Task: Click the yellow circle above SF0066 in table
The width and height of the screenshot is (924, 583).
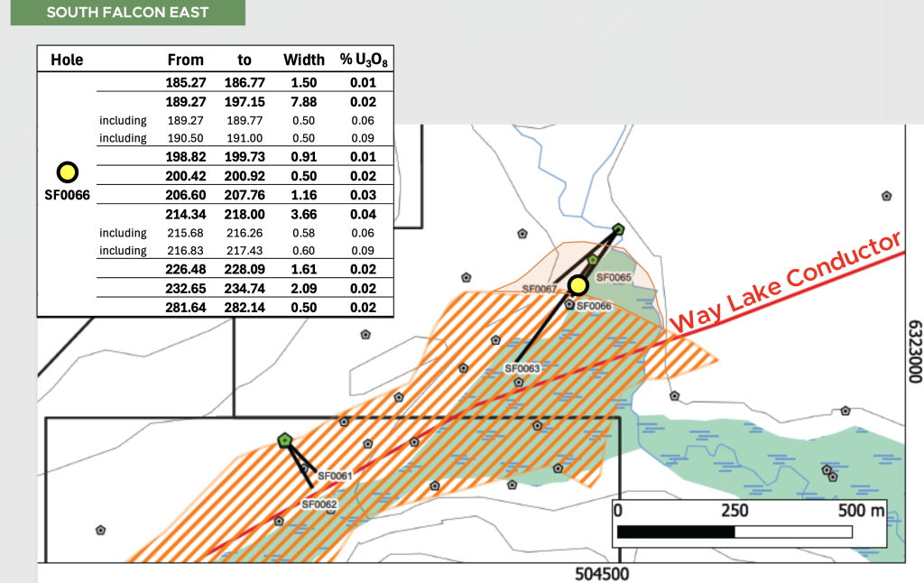Action: [x=68, y=171]
